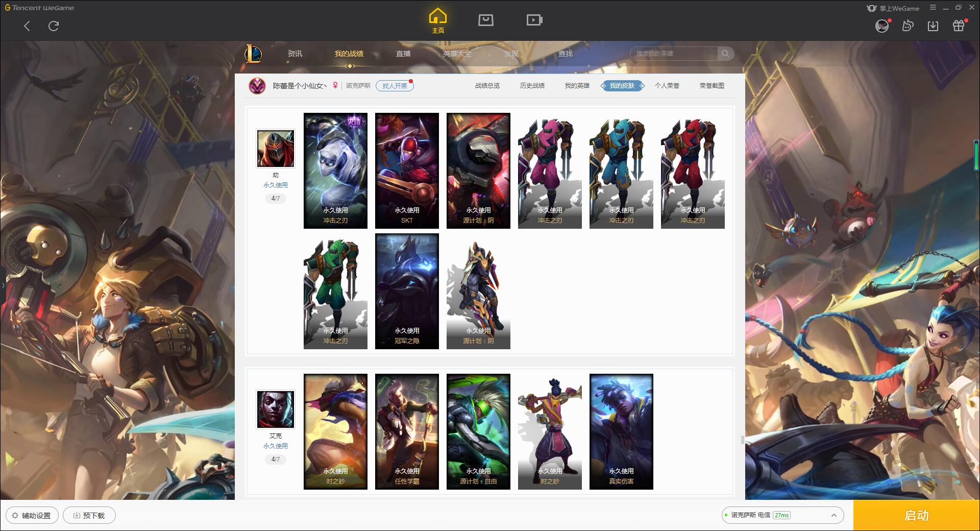The width and height of the screenshot is (980, 531).
Task: Expand the 诺克萨斯 电信 server dropdown
Action: pyautogui.click(x=782, y=515)
